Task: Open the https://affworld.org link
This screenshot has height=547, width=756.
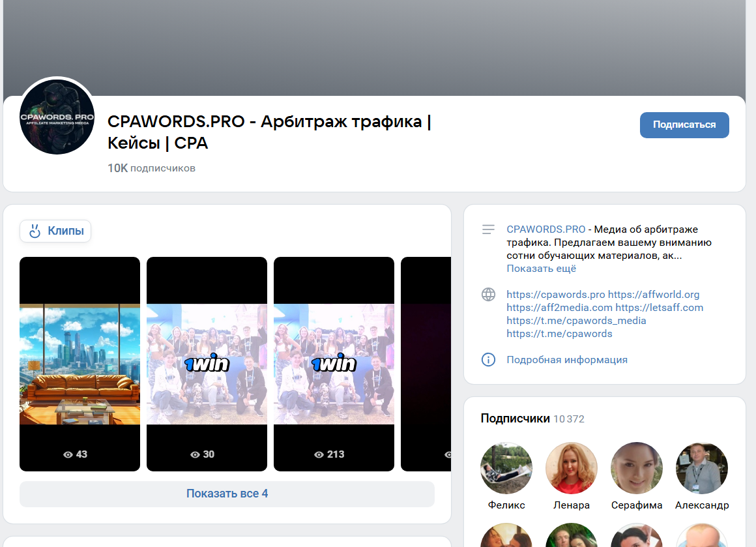Action: [654, 295]
